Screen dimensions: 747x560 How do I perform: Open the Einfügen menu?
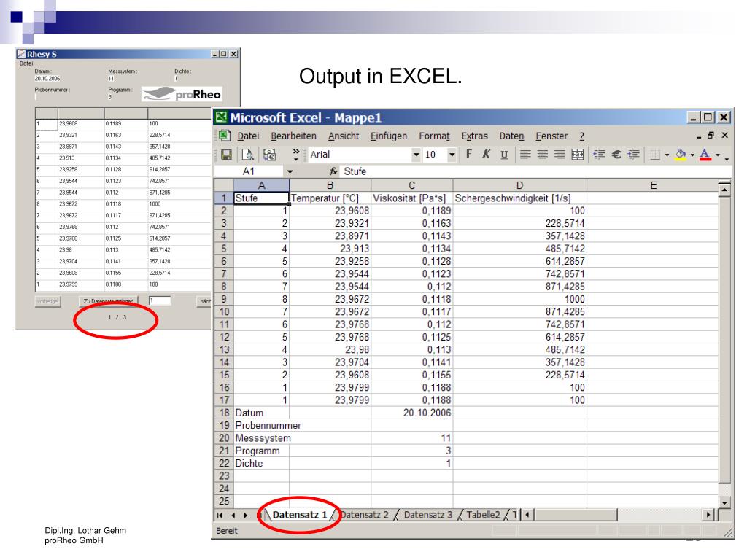coord(389,136)
